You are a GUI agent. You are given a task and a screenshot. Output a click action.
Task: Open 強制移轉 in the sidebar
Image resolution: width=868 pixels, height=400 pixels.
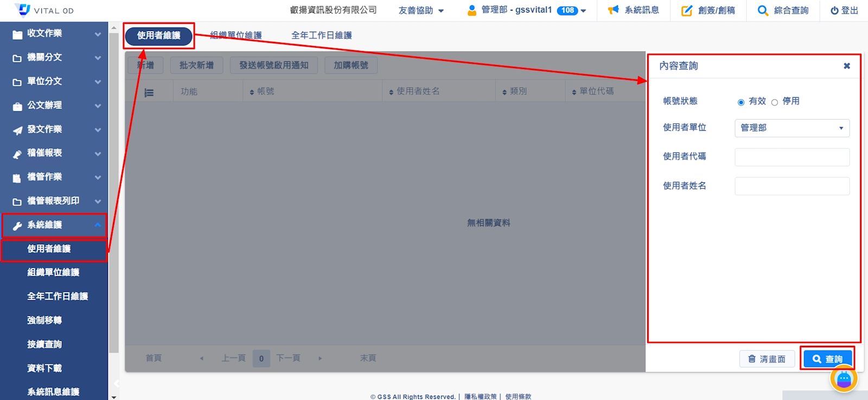pos(44,320)
